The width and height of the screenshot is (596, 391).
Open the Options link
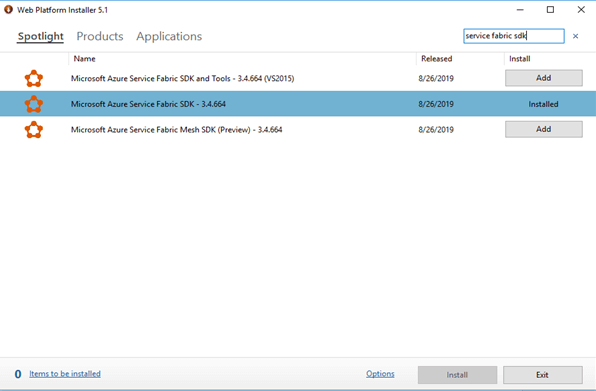[x=380, y=374]
